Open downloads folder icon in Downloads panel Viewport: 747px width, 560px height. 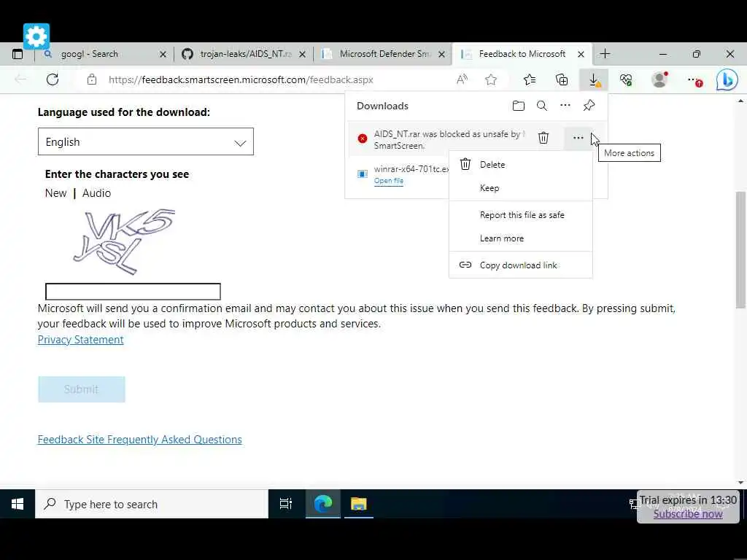click(519, 106)
